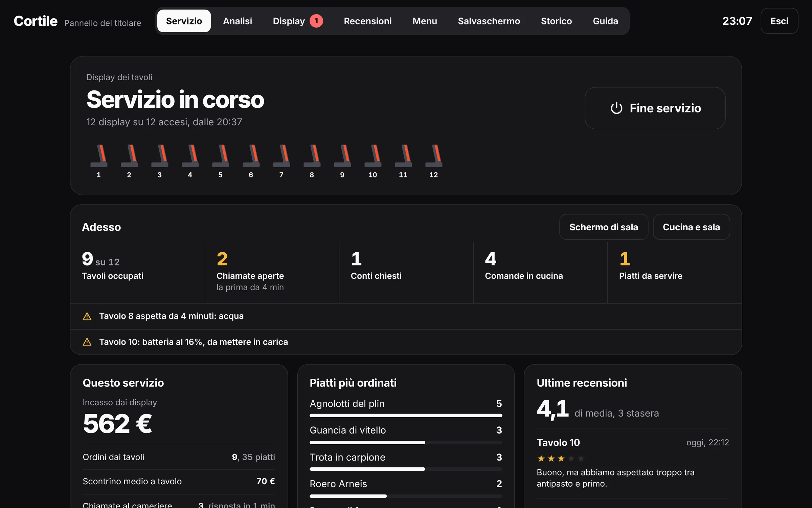Image resolution: width=812 pixels, height=508 pixels.
Task: Click the power icon in Fine servizio
Action: (616, 108)
